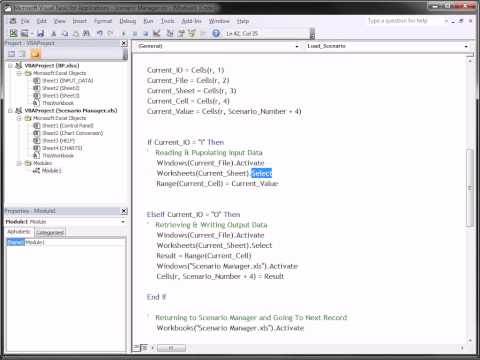Close the Properties panel
Screen dimensions: 480x360
124,211
